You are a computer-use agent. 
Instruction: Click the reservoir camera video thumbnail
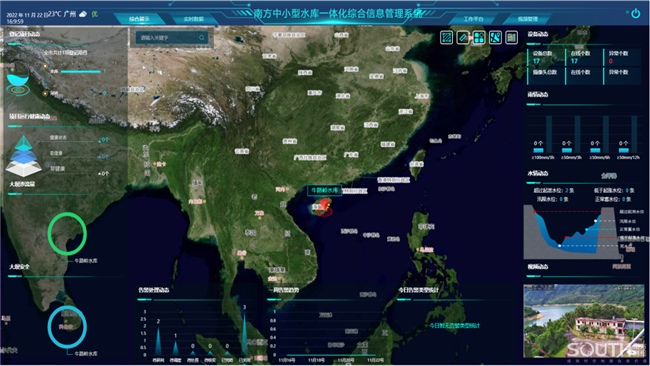point(584,321)
